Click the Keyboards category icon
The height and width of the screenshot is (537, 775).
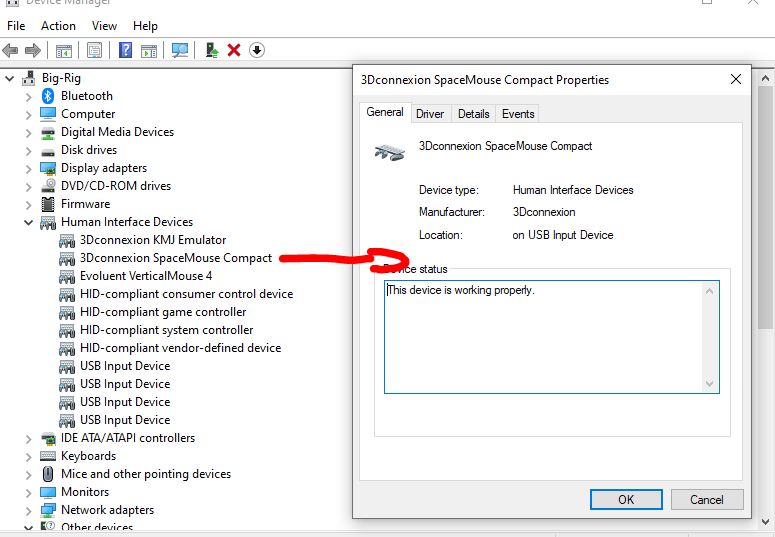(48, 456)
